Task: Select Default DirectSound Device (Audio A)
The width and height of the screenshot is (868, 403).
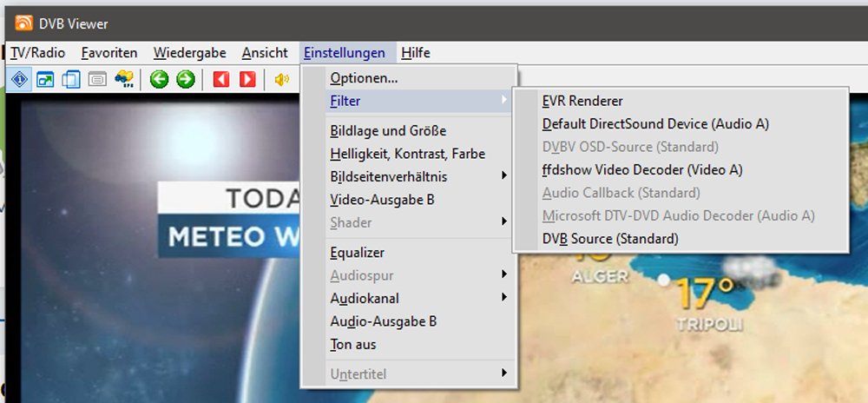Action: tap(681, 124)
